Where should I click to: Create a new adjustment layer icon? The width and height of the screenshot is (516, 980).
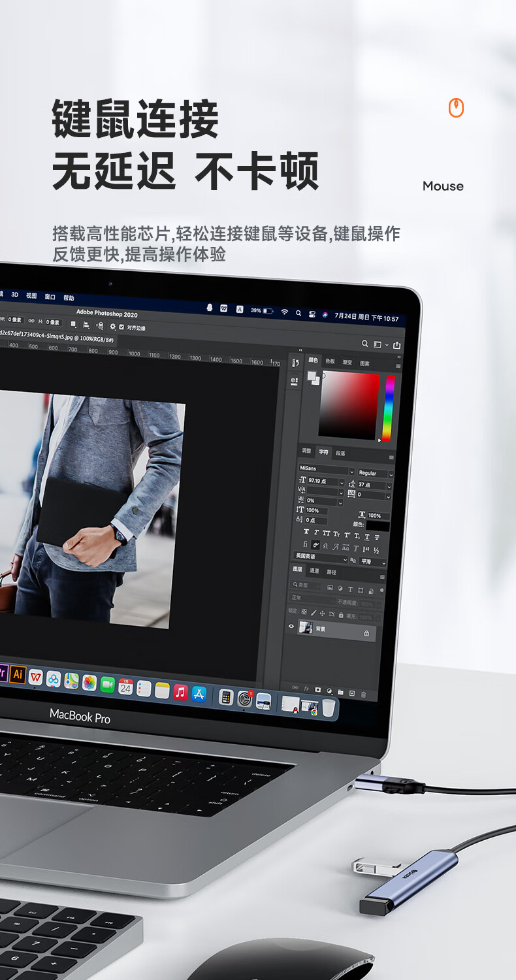[x=329, y=691]
